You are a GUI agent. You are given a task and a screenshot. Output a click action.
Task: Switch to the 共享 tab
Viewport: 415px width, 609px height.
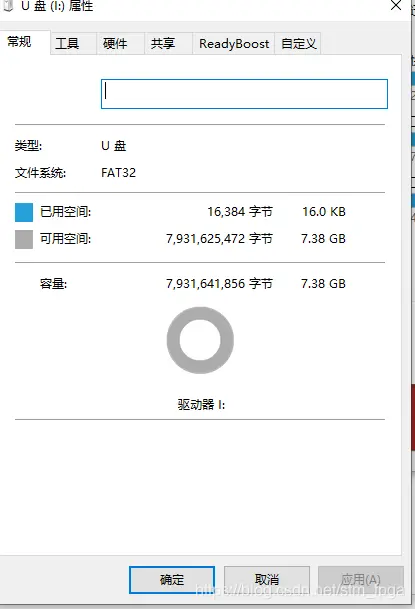pyautogui.click(x=168, y=44)
